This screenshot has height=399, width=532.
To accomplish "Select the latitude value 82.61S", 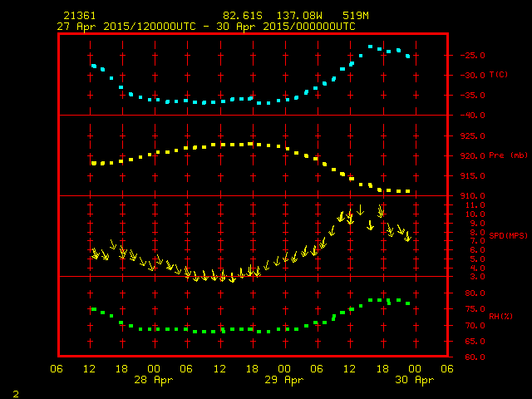I will [243, 16].
